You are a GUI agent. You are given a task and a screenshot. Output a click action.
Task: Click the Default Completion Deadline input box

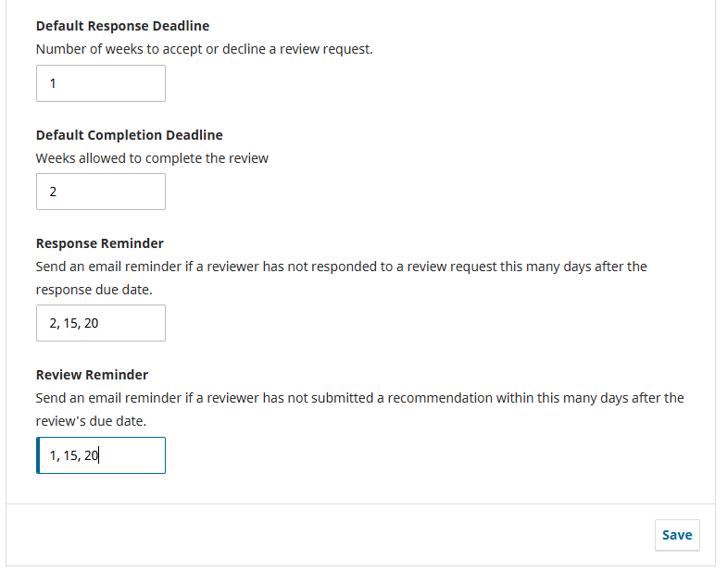click(100, 192)
